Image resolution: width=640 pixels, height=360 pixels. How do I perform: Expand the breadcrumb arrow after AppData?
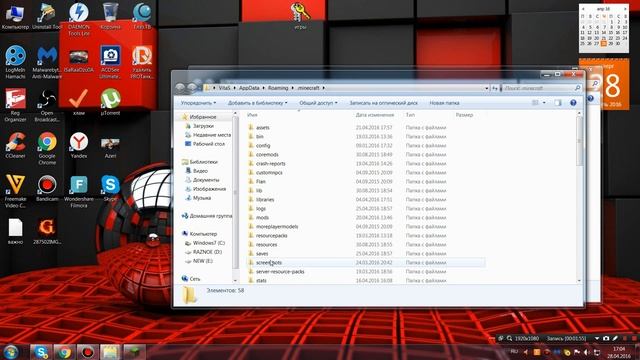(x=263, y=88)
